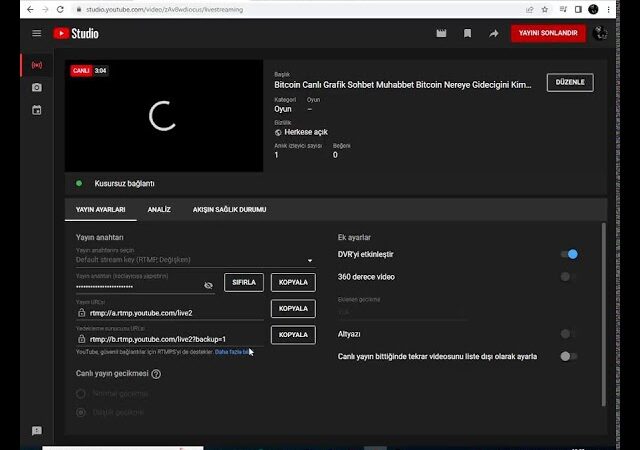
Task: Click the create highlight clip icon
Action: (441, 33)
